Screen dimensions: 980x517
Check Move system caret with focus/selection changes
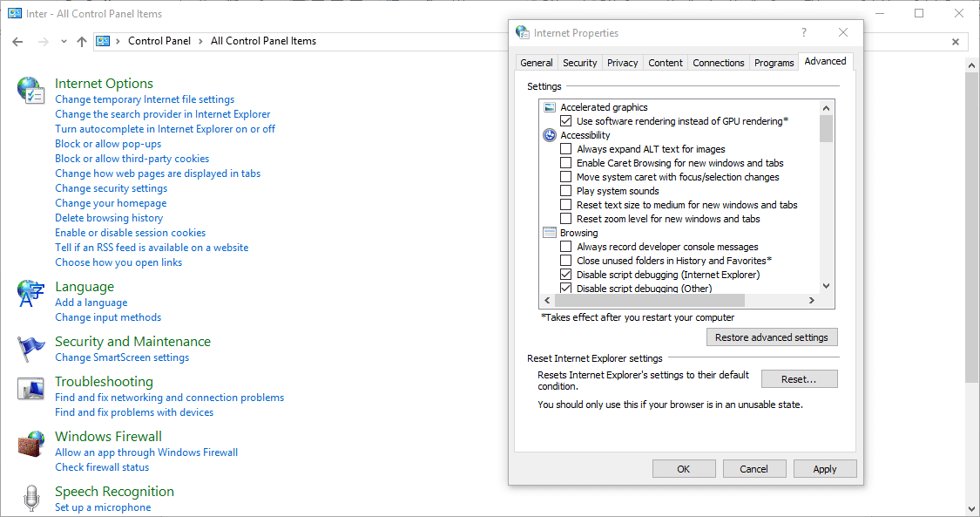click(x=565, y=177)
